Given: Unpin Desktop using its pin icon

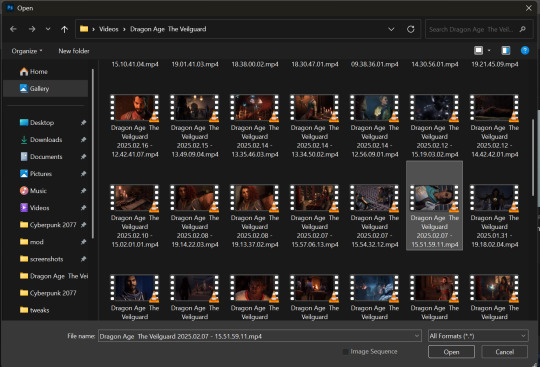Looking at the screenshot, I should [83, 123].
